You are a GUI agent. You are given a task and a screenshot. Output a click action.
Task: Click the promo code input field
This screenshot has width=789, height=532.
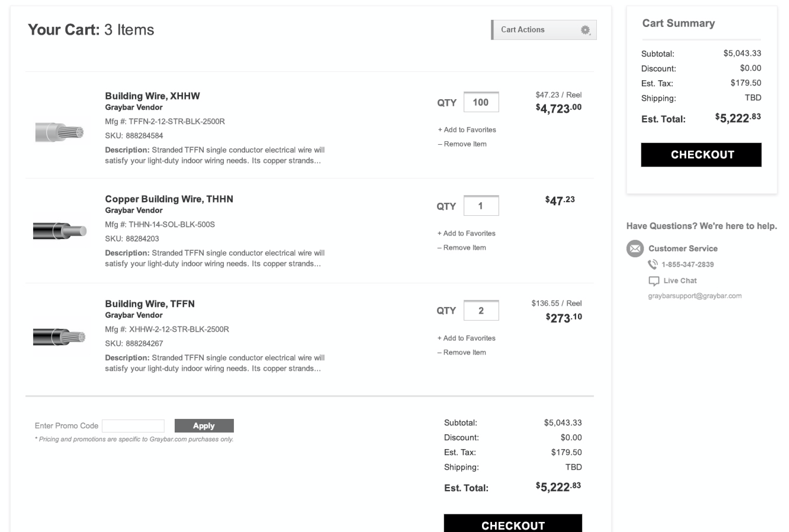pyautogui.click(x=133, y=426)
